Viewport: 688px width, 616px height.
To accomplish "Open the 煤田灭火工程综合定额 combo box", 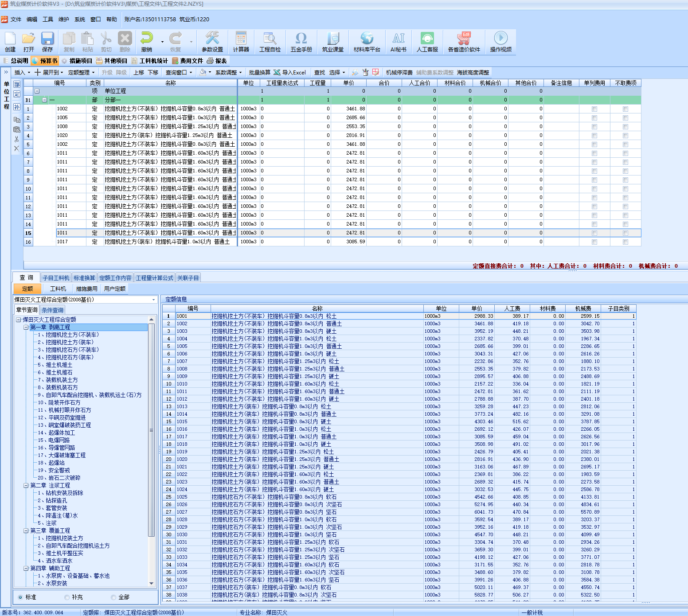I will pyautogui.click(x=86, y=300).
